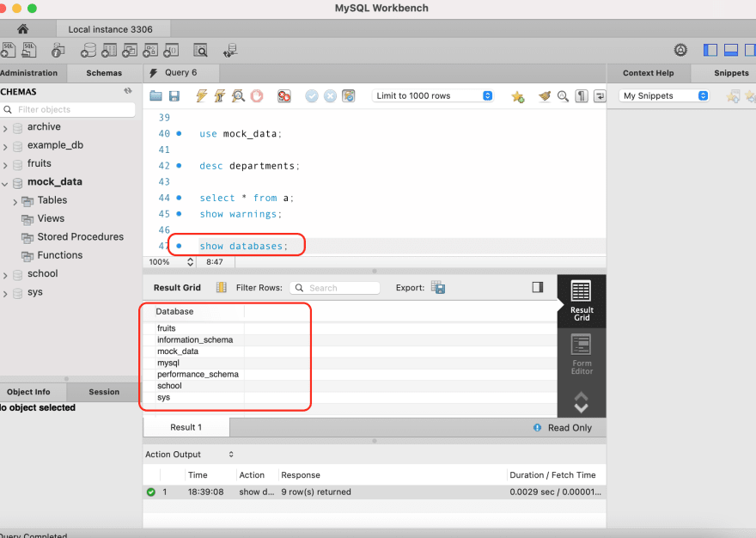Image resolution: width=756 pixels, height=538 pixels.
Task: Select the Query 6 editor tab
Action: coord(180,72)
